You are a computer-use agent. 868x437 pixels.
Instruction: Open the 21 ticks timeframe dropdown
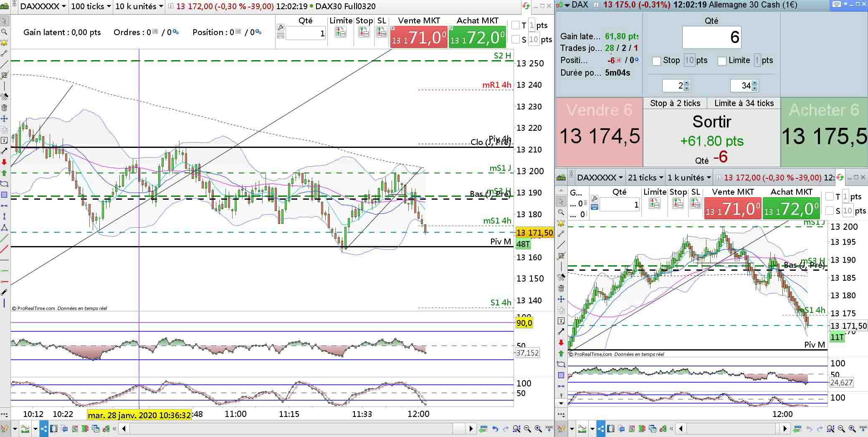(x=645, y=178)
